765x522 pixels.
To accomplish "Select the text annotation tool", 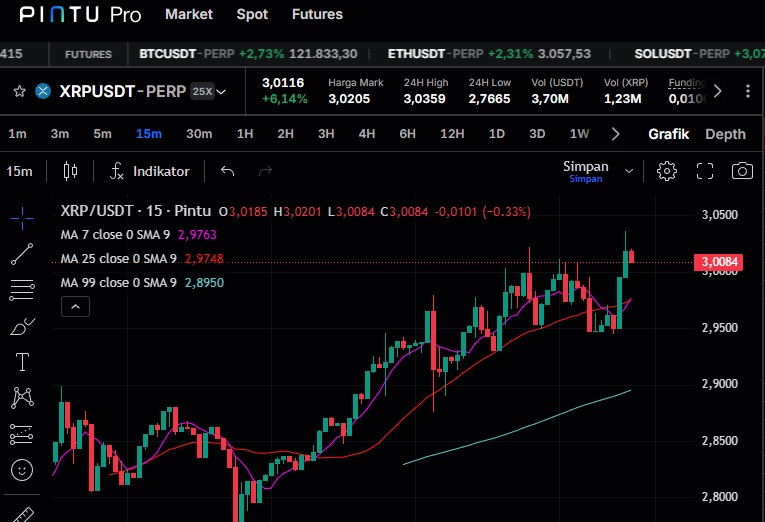I will 22,362.
